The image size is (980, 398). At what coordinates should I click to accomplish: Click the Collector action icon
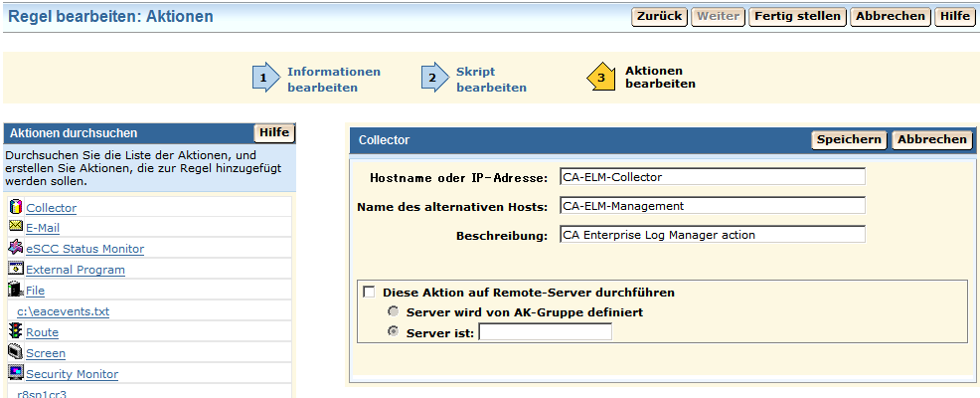click(x=16, y=207)
